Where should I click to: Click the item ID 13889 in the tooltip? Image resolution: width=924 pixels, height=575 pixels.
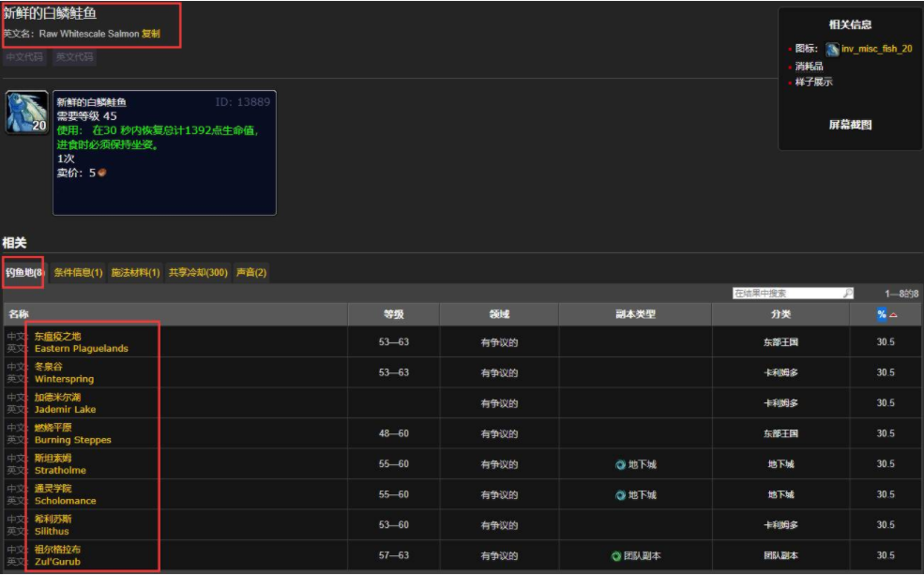pyautogui.click(x=243, y=102)
